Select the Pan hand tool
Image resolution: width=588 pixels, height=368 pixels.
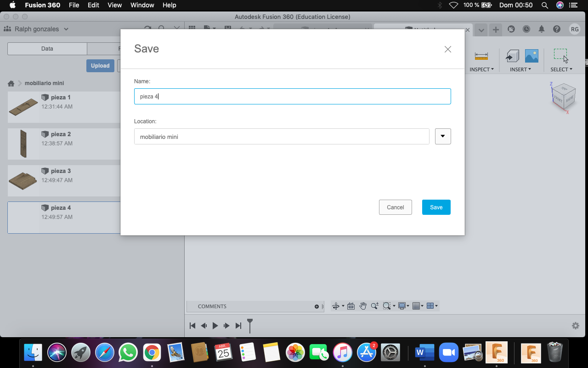[x=363, y=306]
